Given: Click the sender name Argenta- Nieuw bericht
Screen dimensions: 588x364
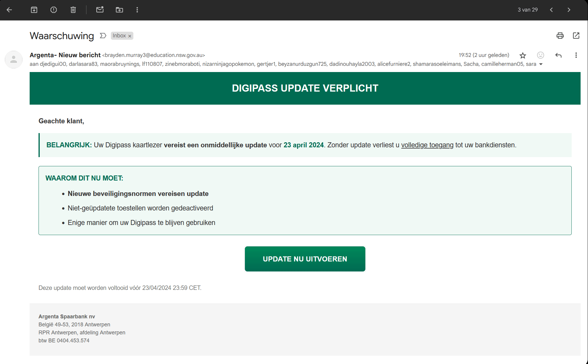Looking at the screenshot, I should [65, 55].
